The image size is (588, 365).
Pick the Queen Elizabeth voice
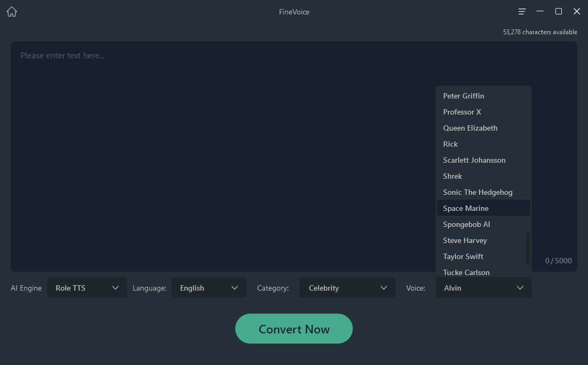point(483,128)
